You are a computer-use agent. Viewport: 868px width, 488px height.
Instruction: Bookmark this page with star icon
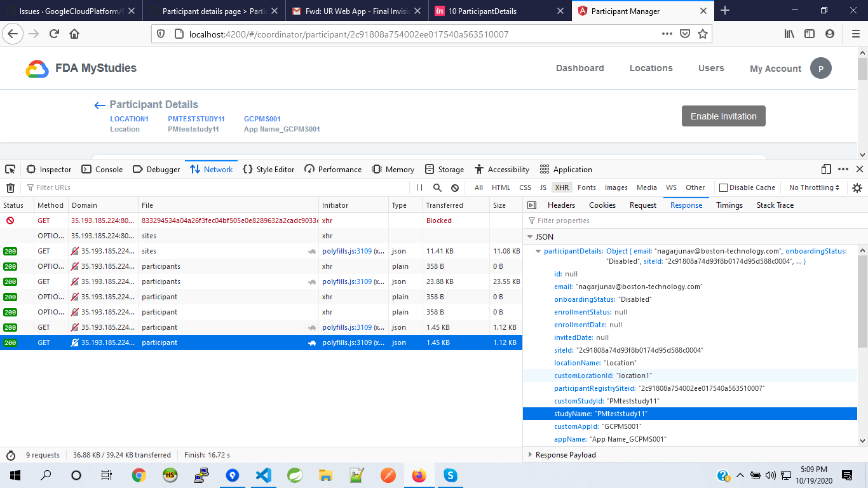click(x=702, y=34)
